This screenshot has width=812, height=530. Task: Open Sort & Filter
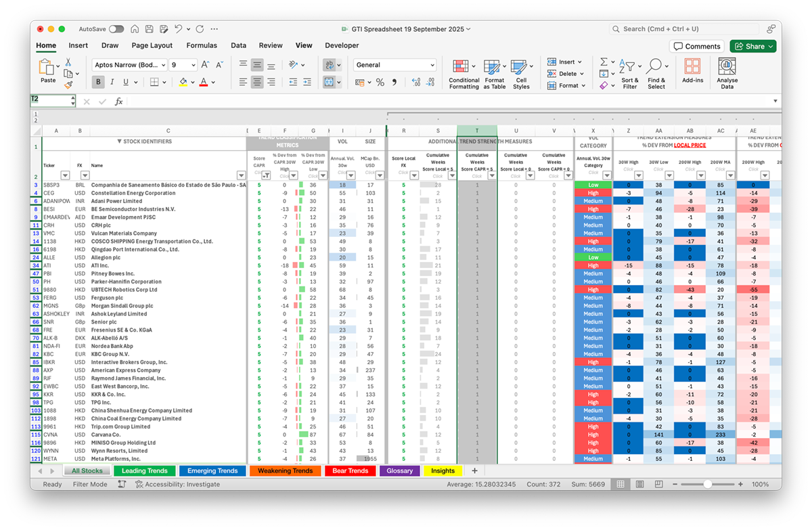630,74
